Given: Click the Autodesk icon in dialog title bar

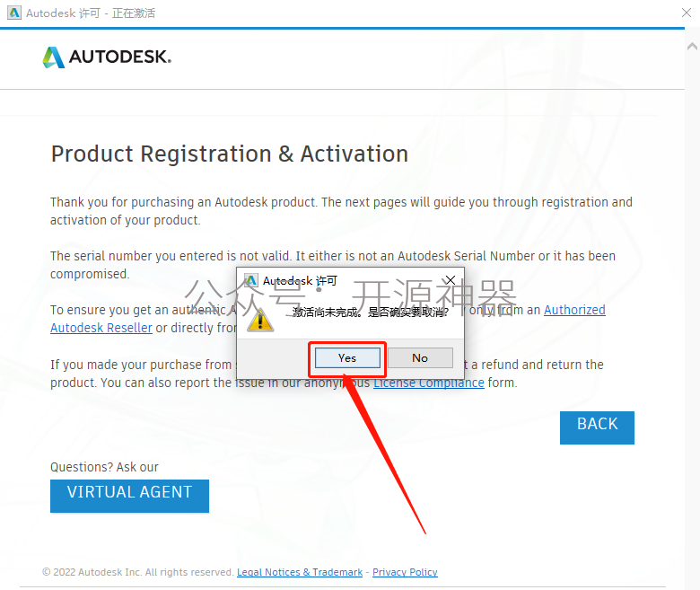Looking at the screenshot, I should click(x=251, y=280).
